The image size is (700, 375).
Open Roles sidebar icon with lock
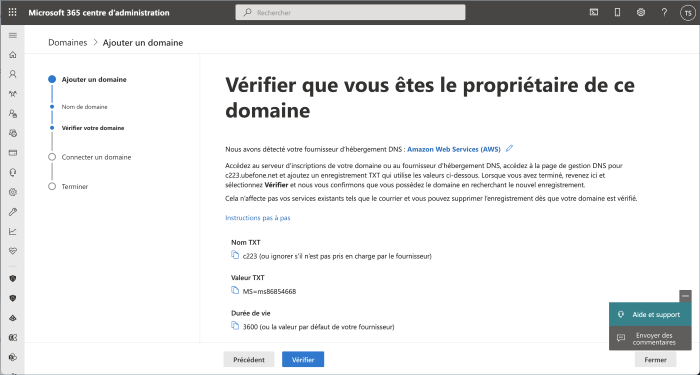tap(12, 113)
